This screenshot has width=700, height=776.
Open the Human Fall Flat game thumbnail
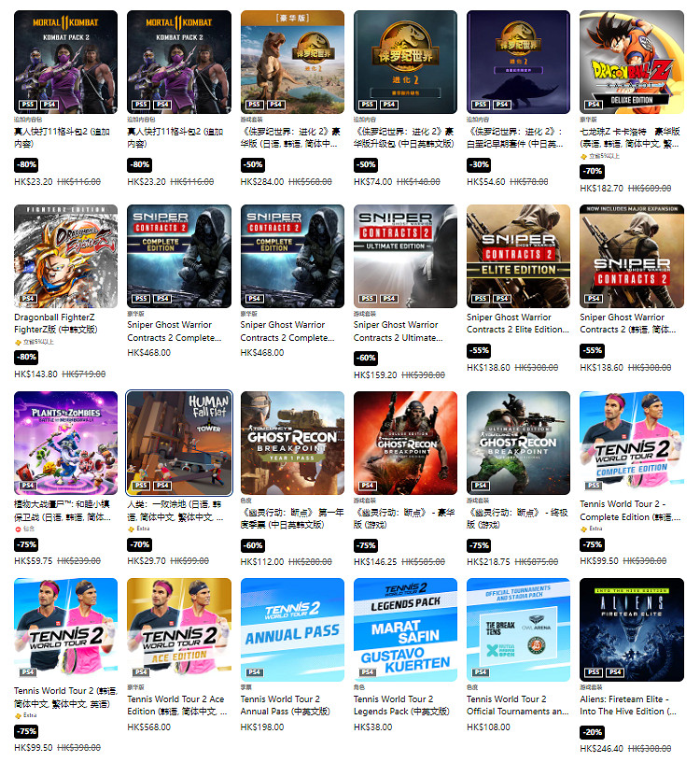[x=179, y=443]
